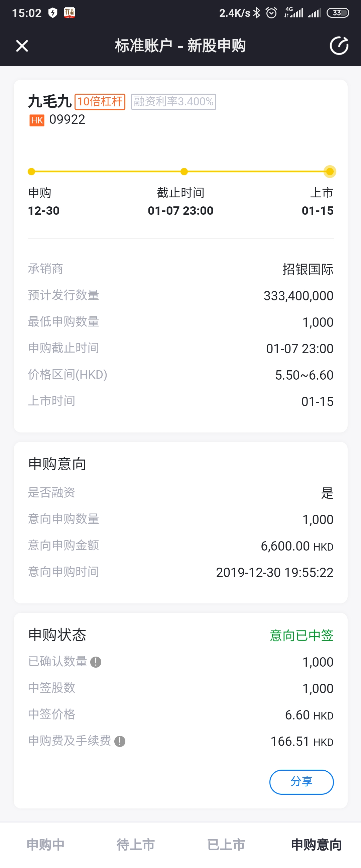Tap the refresh icon in header

click(339, 46)
